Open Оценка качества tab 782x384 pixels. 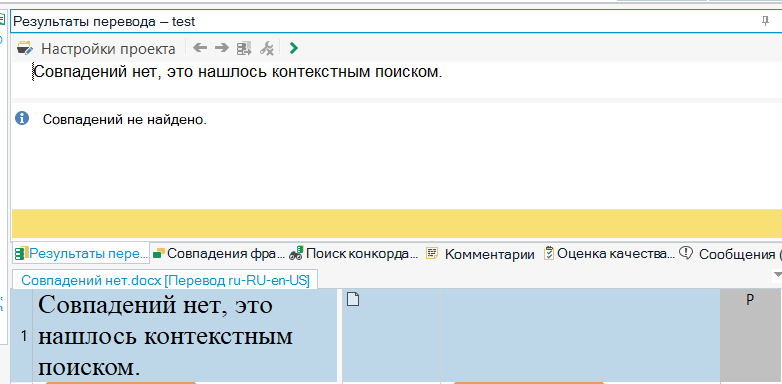[x=609, y=253]
